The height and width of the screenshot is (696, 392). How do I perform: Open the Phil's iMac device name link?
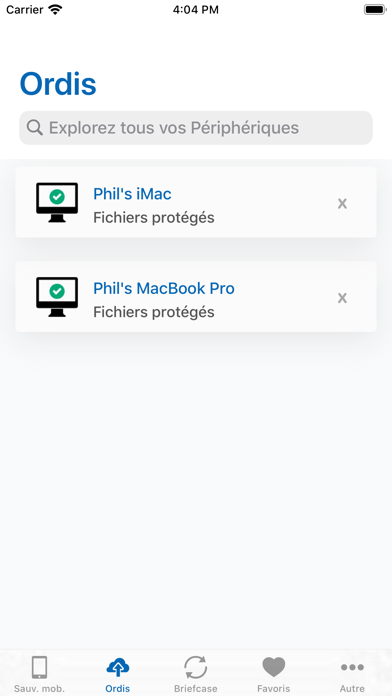[132, 194]
